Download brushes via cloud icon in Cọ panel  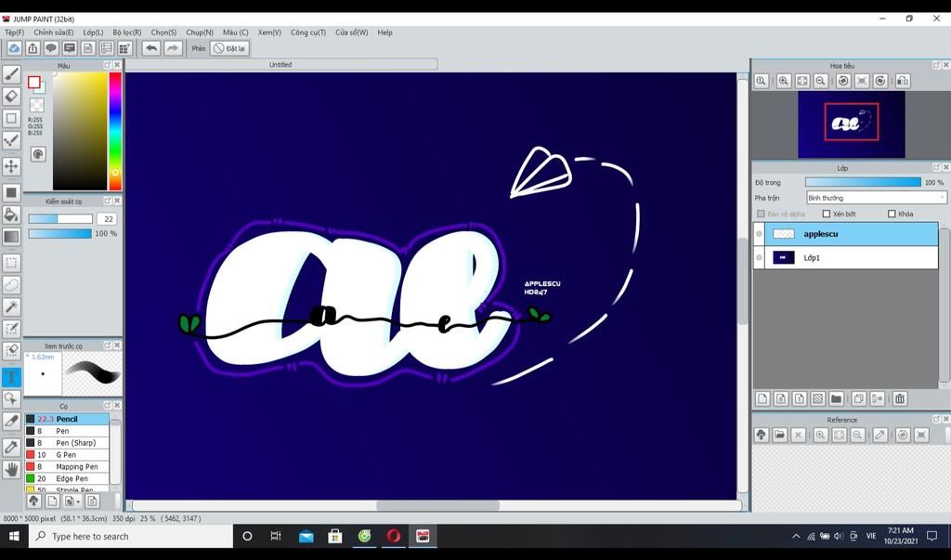[33, 501]
